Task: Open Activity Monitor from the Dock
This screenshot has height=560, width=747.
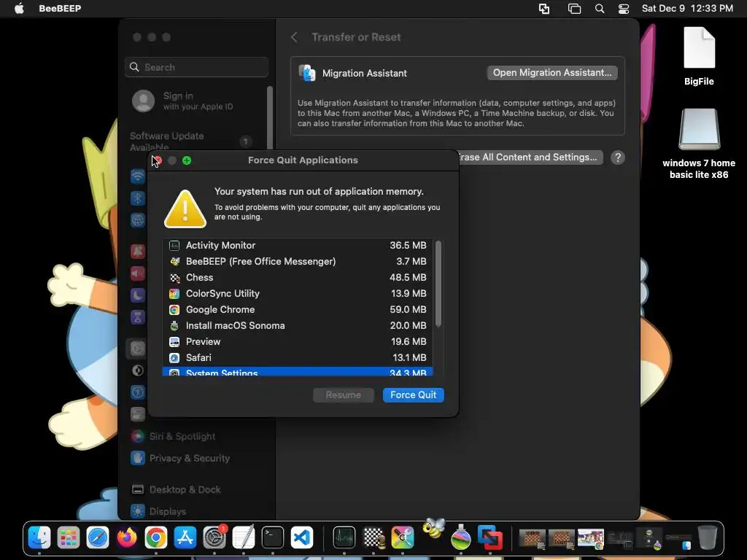Action: 344,538
